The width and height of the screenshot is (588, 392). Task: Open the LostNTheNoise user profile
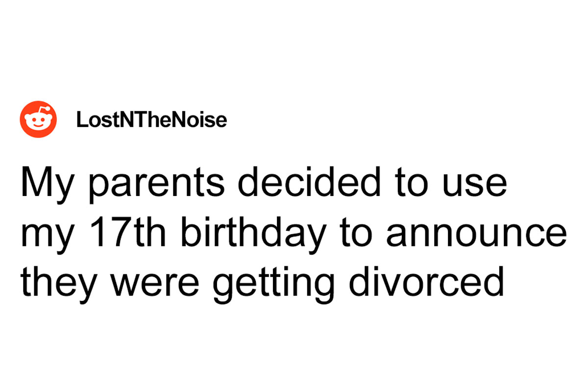[151, 120]
